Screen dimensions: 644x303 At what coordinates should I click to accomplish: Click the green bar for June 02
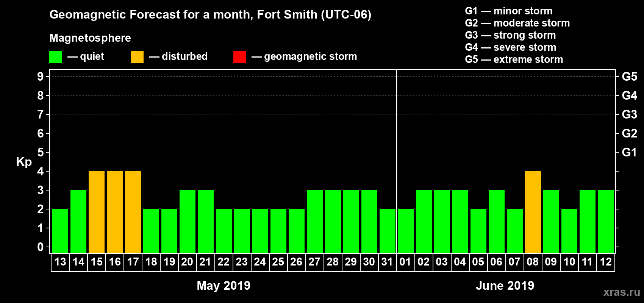(424, 221)
